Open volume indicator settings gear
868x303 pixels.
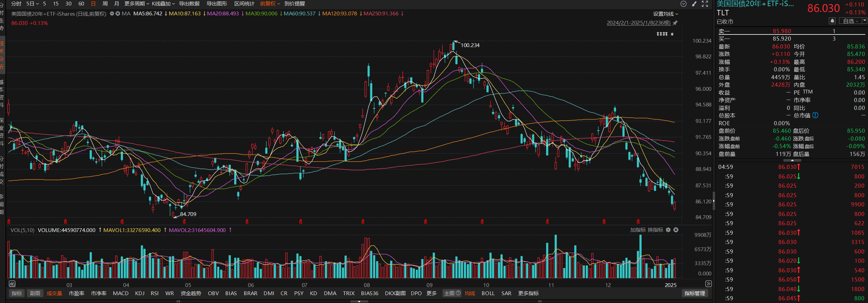(668, 230)
